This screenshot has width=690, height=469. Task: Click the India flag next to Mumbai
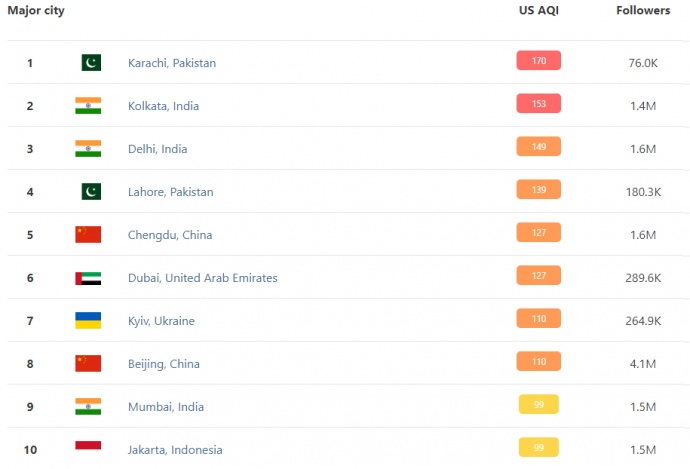88,406
